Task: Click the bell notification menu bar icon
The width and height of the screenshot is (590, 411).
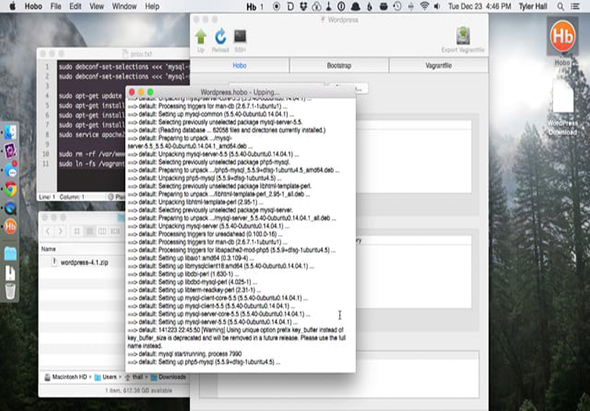Action: pyautogui.click(x=355, y=6)
